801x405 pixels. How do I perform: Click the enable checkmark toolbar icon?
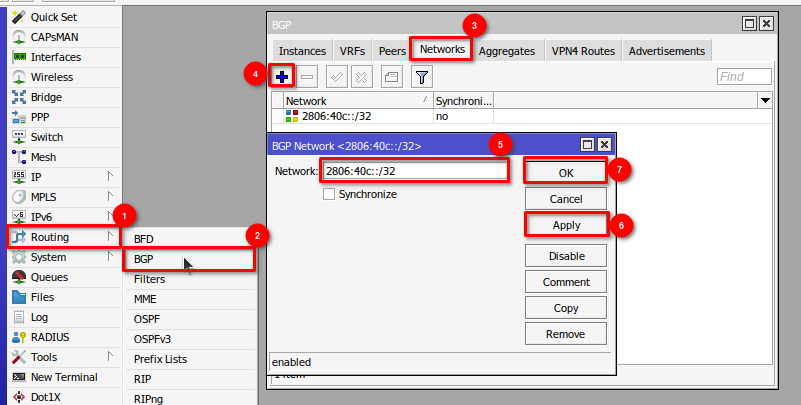pos(337,77)
